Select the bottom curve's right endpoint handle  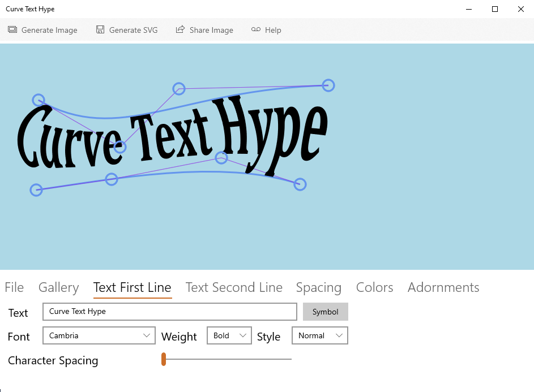[300, 184]
